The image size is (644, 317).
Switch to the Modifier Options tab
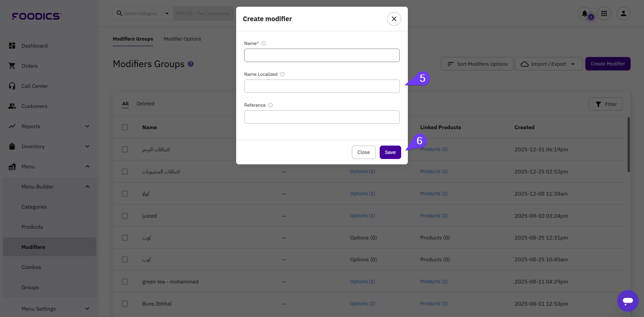coord(182,39)
